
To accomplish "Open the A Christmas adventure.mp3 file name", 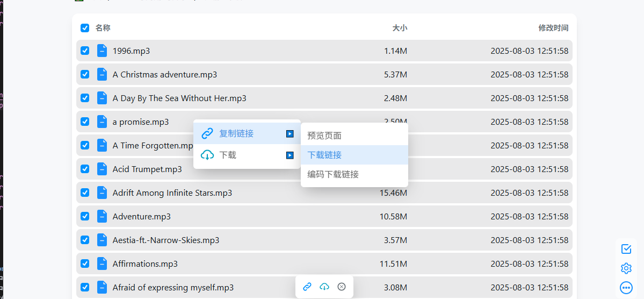I will [165, 74].
